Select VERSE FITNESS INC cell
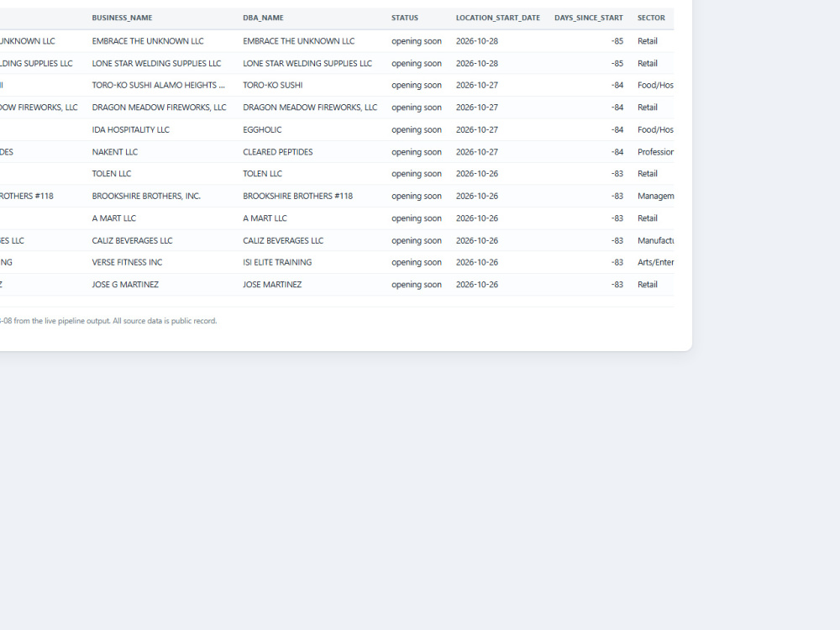The image size is (840, 630). coord(127,262)
